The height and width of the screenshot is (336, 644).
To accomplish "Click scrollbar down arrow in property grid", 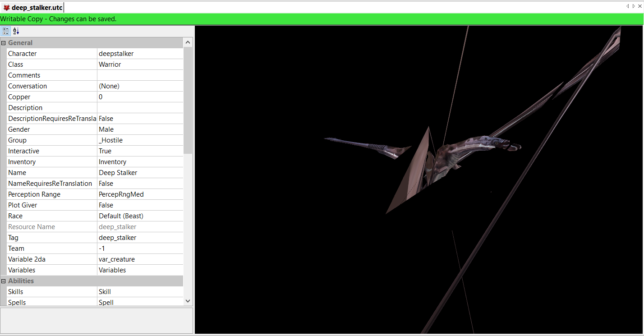I will pyautogui.click(x=188, y=301).
